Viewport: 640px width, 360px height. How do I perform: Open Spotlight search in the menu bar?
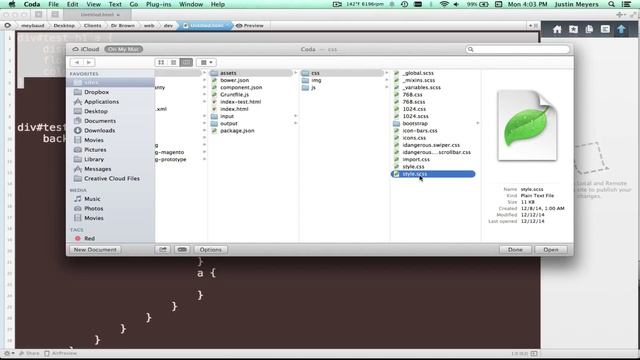click(611, 4)
